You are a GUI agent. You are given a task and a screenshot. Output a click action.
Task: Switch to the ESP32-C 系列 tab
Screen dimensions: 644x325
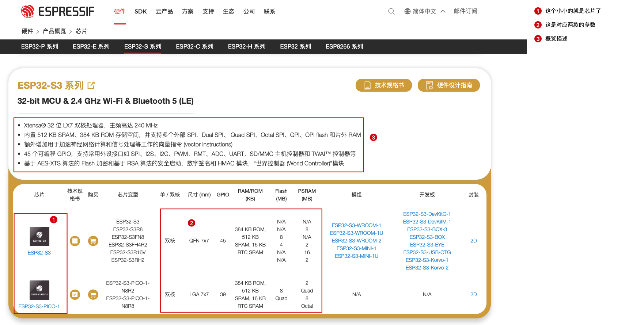(x=195, y=46)
